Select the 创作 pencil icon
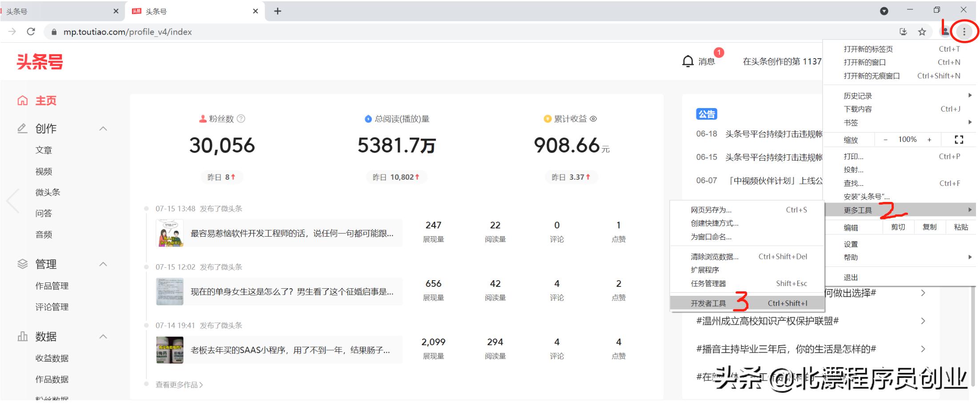 click(x=22, y=128)
